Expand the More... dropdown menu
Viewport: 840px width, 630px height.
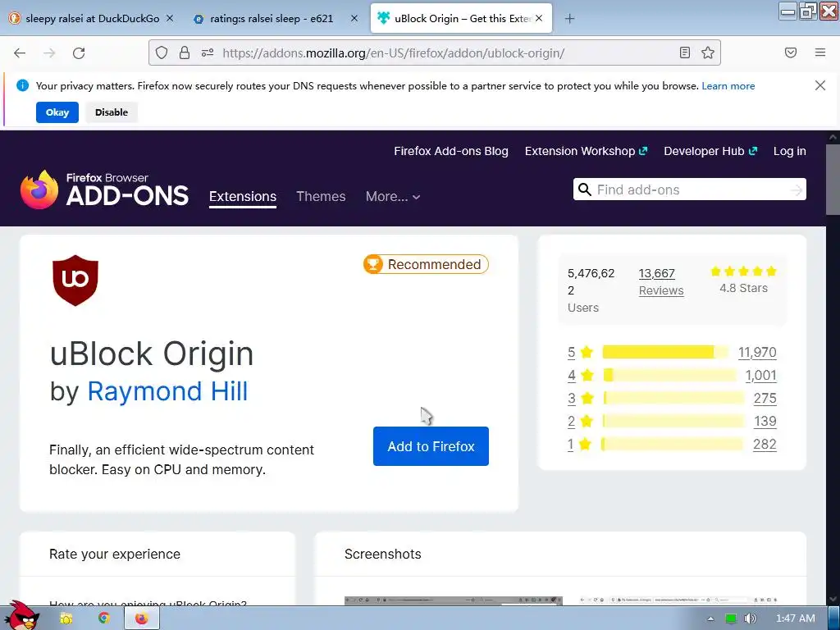[x=393, y=197]
